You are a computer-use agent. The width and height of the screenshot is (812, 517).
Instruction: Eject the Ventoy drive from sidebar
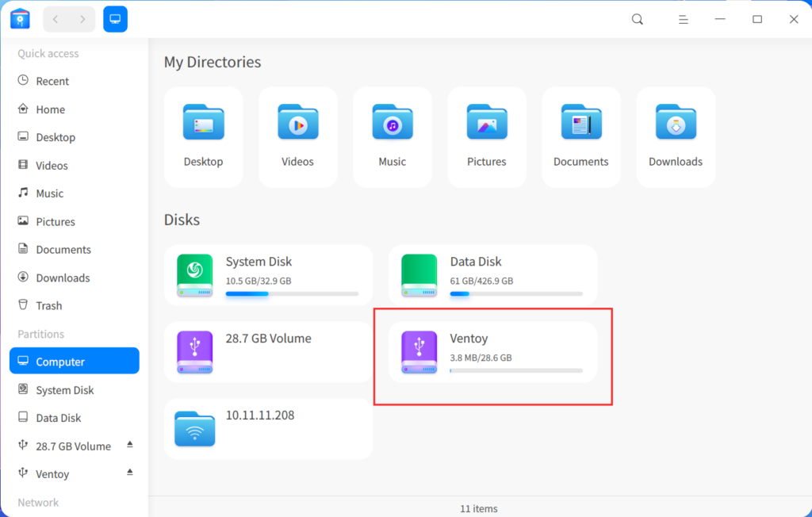(x=129, y=473)
